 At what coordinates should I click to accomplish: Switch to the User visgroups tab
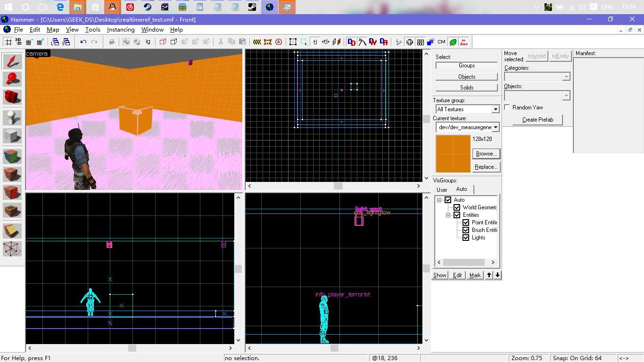(x=442, y=189)
